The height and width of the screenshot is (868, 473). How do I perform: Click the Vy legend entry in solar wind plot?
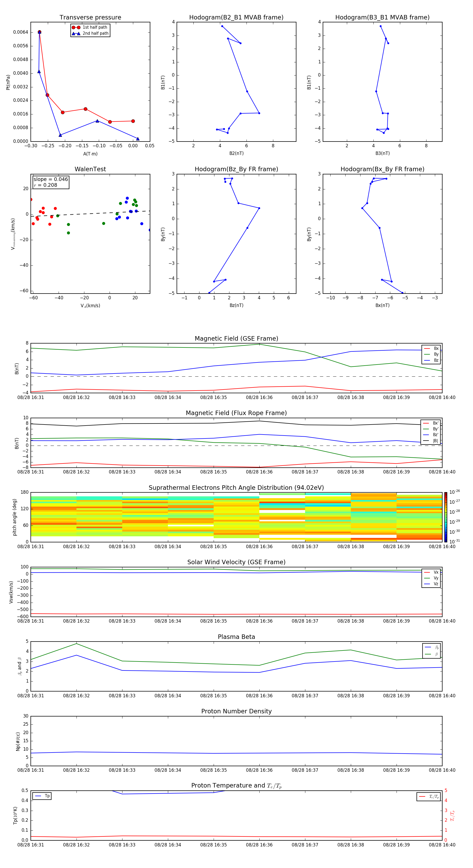(431, 578)
